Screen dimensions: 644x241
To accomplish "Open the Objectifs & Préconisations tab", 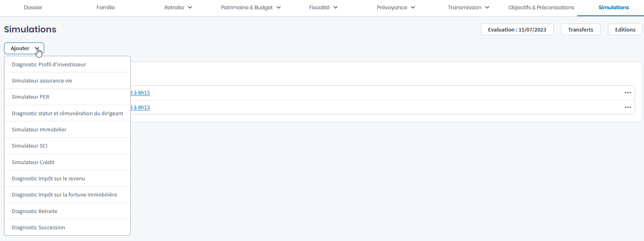I will click(x=541, y=8).
